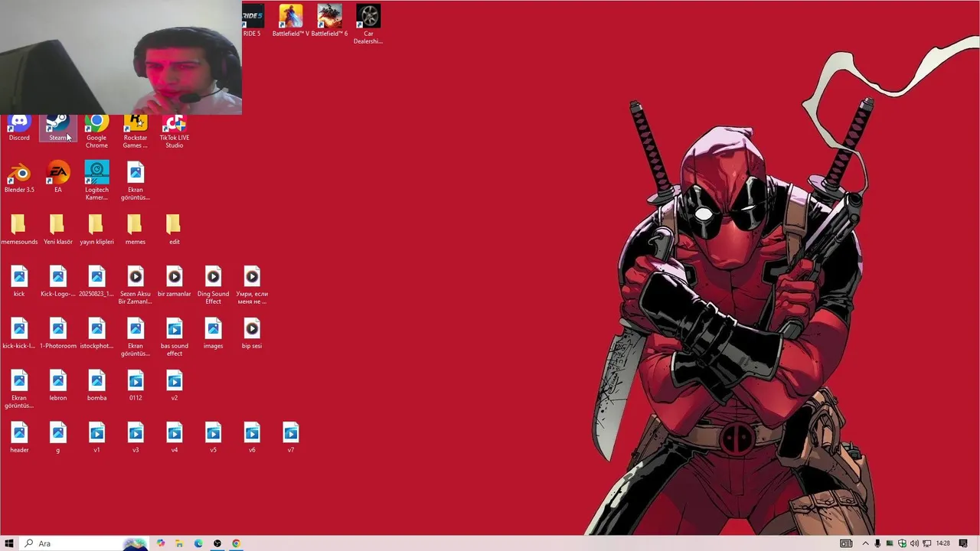Open the notification center icon

coord(963,543)
